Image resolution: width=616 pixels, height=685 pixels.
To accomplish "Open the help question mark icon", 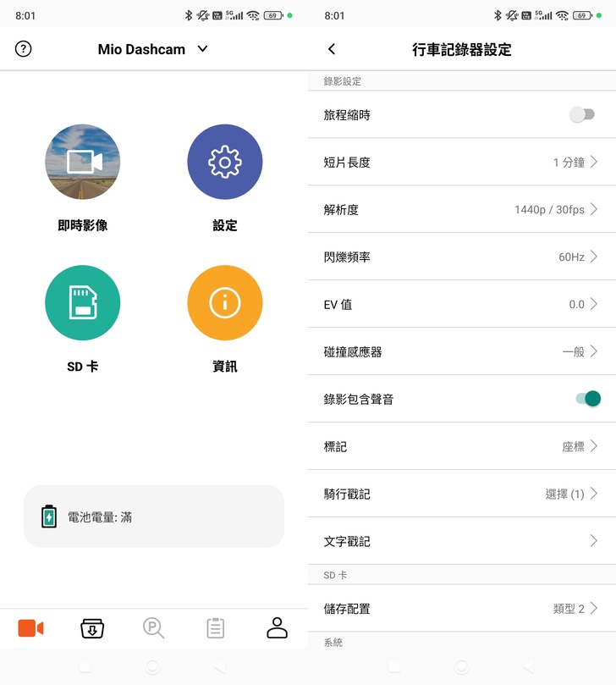I will (23, 49).
